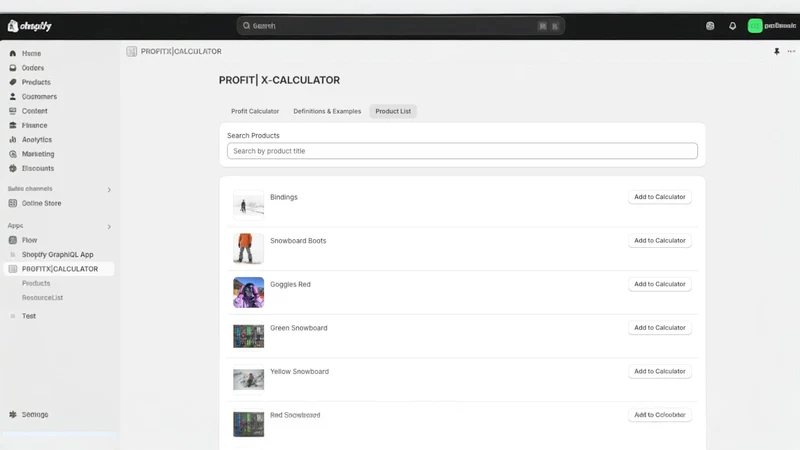This screenshot has height=450, width=800.
Task: Open the Green Snowboard thumbnail
Action: click(x=248, y=336)
